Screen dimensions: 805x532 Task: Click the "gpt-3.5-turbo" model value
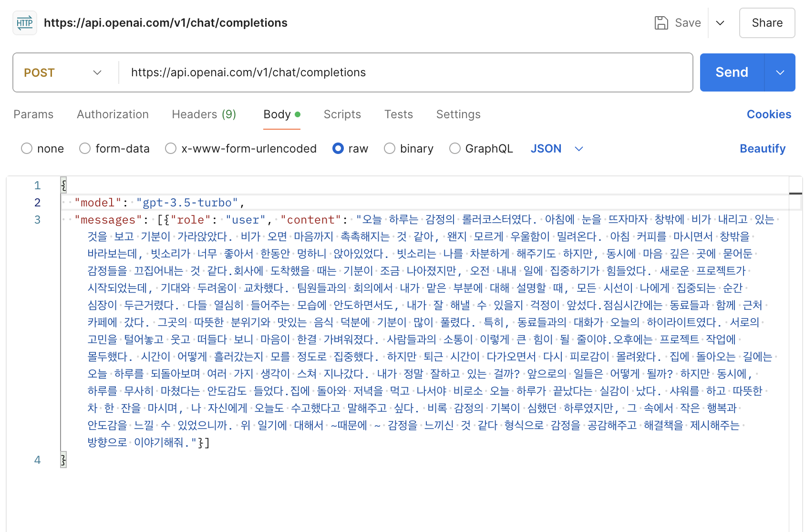[187, 203]
